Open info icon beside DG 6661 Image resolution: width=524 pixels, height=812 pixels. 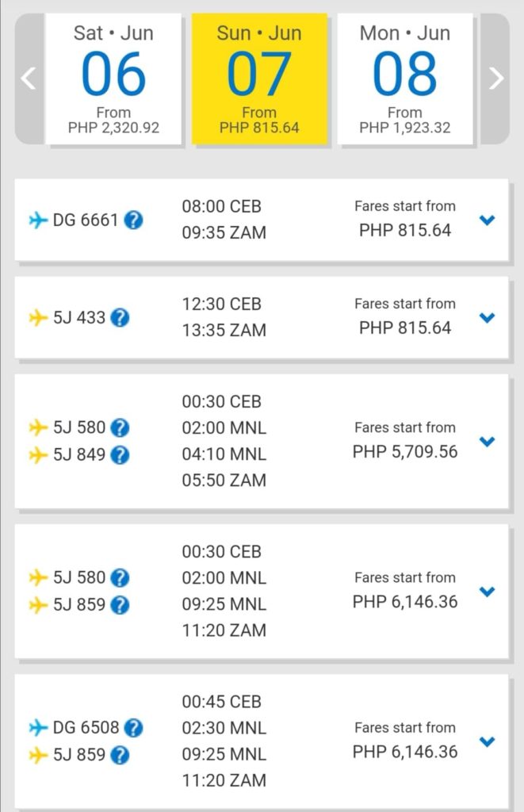[134, 220]
